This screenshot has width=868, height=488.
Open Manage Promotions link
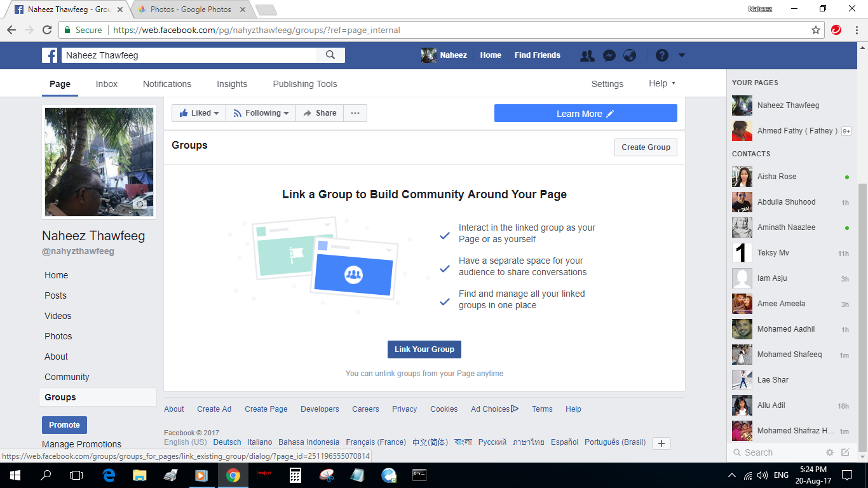point(81,444)
